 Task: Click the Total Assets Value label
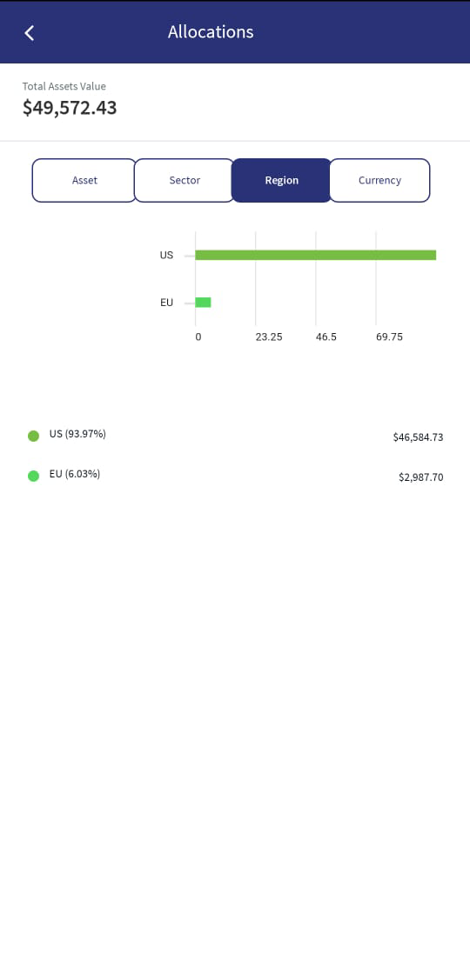tap(64, 86)
